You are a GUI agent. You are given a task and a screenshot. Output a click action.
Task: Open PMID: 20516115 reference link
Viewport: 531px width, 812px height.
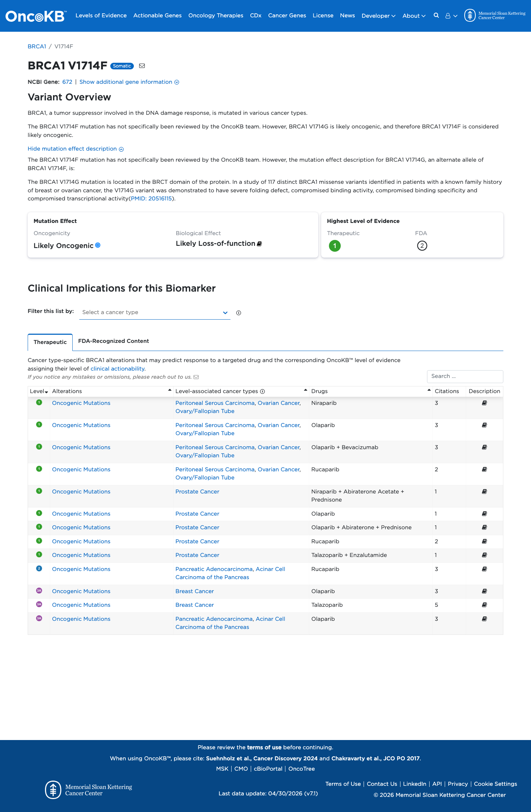point(151,199)
